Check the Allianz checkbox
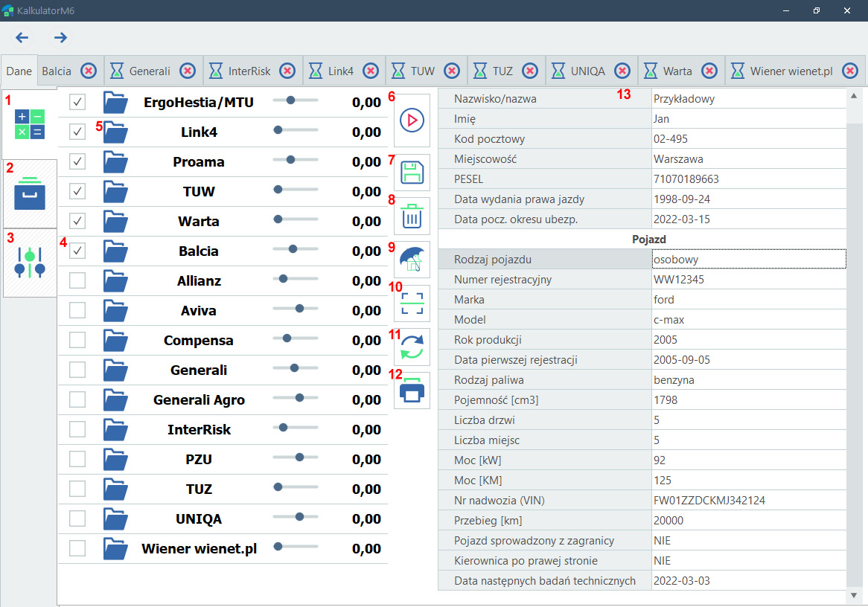 (77, 280)
